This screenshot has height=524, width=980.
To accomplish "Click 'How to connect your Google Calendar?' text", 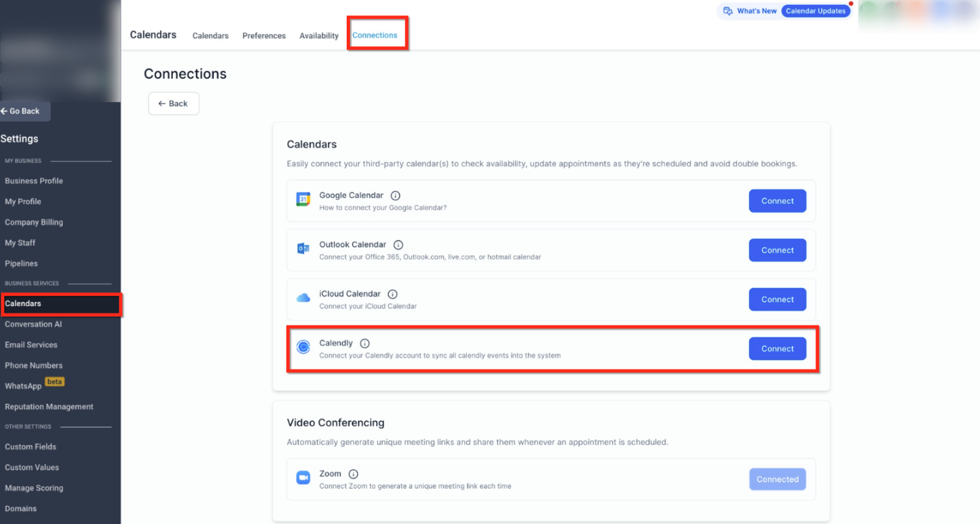I will click(383, 208).
